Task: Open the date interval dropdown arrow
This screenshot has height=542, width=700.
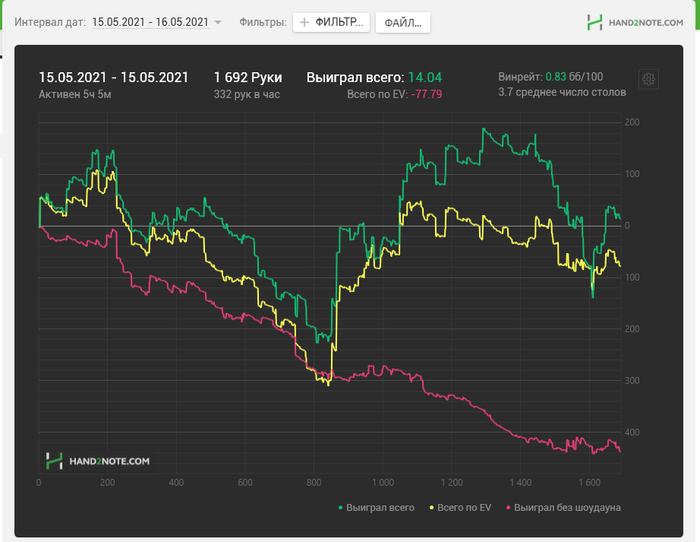Action: pos(218,22)
